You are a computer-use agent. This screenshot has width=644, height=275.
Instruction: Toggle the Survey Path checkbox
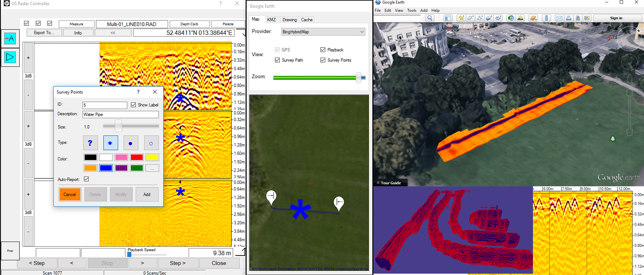pos(277,60)
